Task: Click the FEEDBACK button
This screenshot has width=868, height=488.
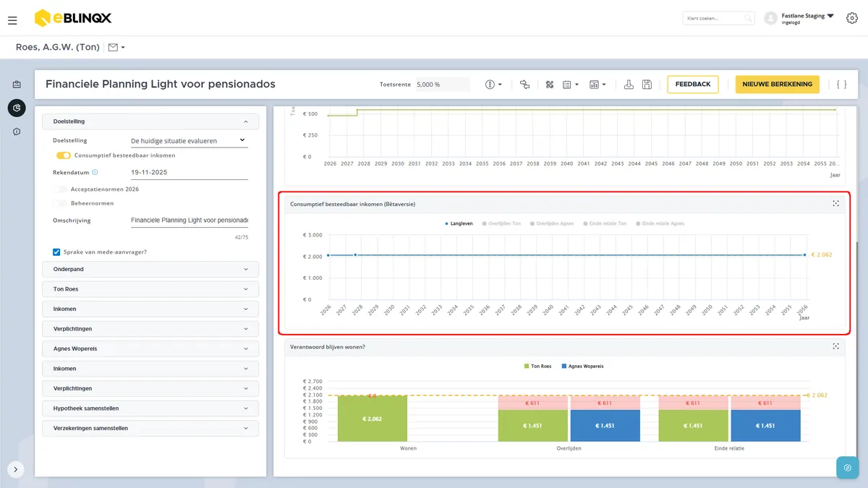Action: [693, 85]
